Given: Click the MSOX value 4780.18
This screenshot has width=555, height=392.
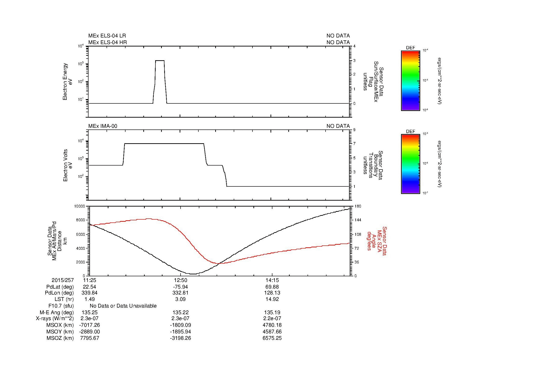Looking at the screenshot, I should click(x=272, y=325).
